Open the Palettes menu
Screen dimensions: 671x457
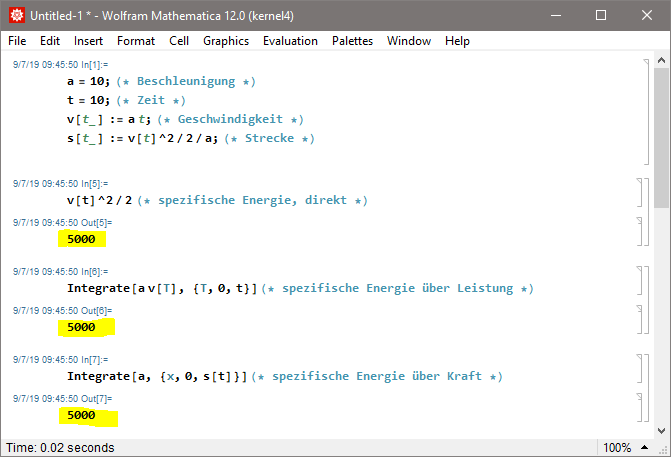point(352,41)
